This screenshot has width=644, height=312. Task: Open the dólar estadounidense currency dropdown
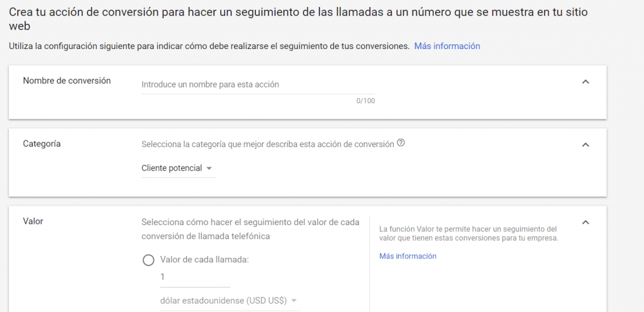pos(230,301)
